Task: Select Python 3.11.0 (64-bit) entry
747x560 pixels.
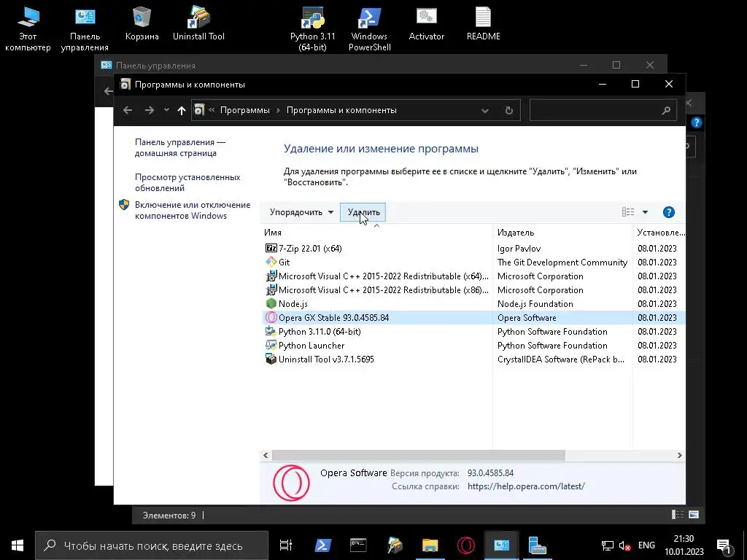Action: pos(474,331)
